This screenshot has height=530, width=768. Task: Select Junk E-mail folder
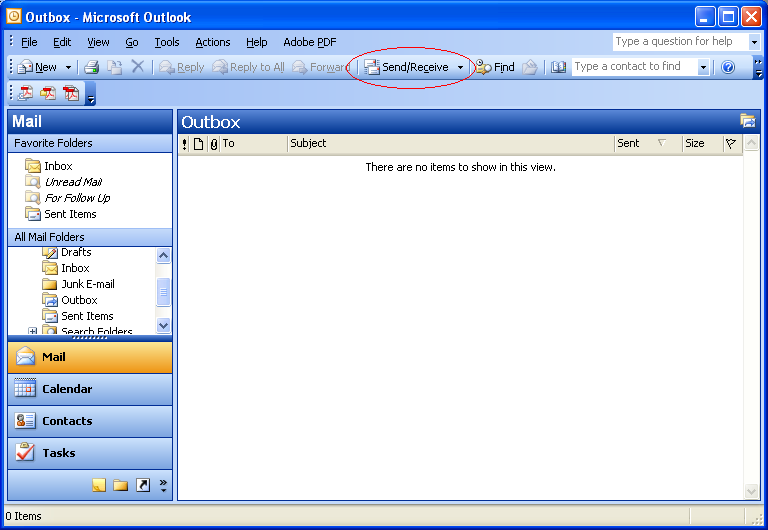(78, 284)
